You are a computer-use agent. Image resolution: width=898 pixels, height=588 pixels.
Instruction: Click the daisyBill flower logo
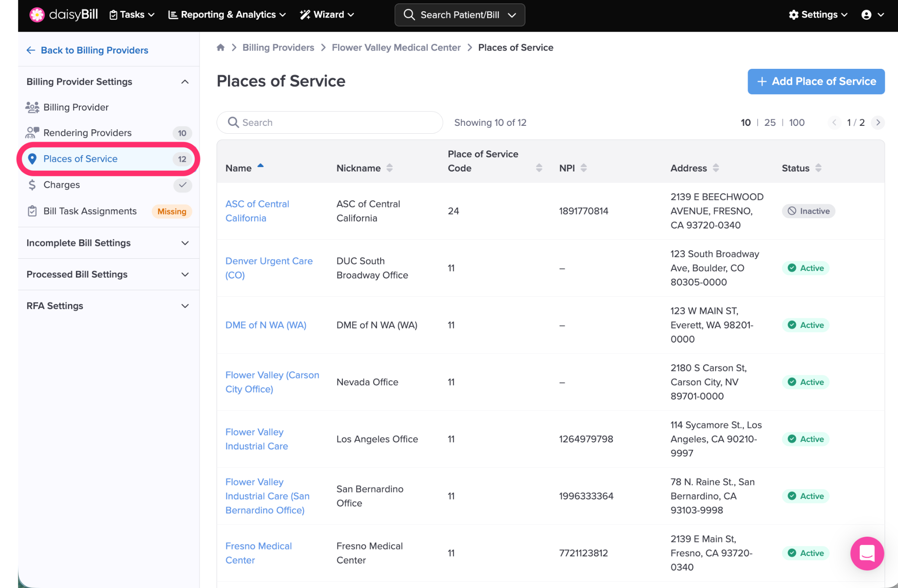tap(37, 14)
